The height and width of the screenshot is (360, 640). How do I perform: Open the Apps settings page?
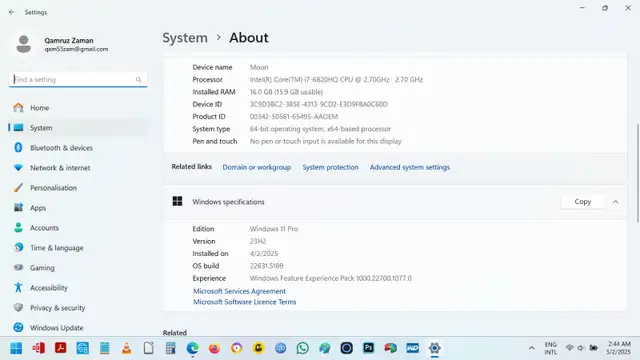(78, 208)
